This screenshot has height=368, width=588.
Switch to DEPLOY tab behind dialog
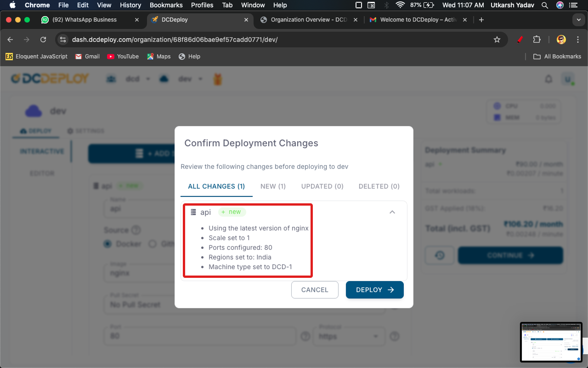pos(36,131)
